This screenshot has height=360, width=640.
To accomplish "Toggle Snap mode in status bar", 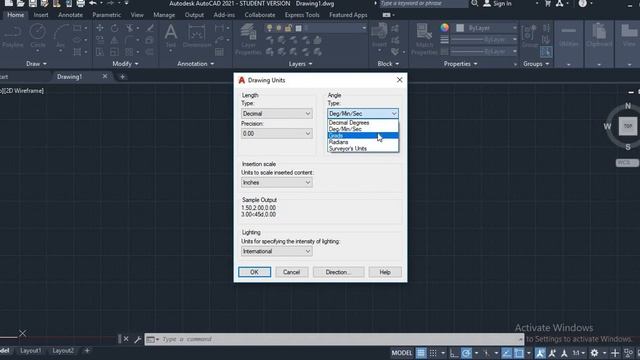I will click(x=433, y=353).
